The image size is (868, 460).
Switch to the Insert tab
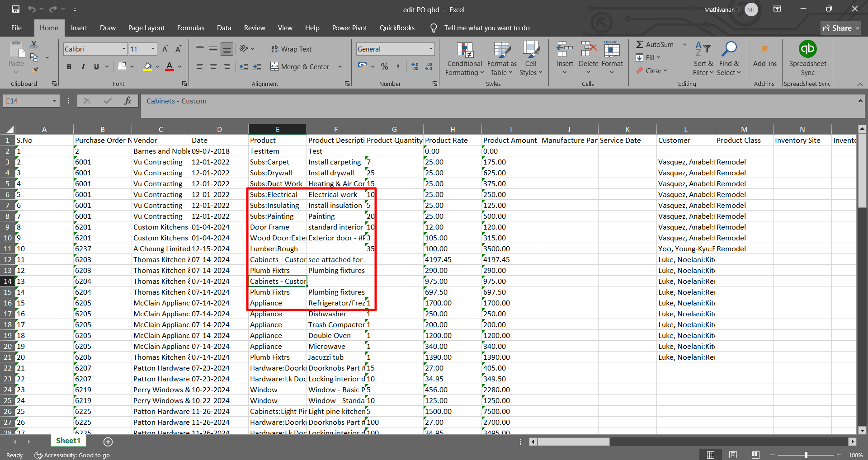coord(79,28)
